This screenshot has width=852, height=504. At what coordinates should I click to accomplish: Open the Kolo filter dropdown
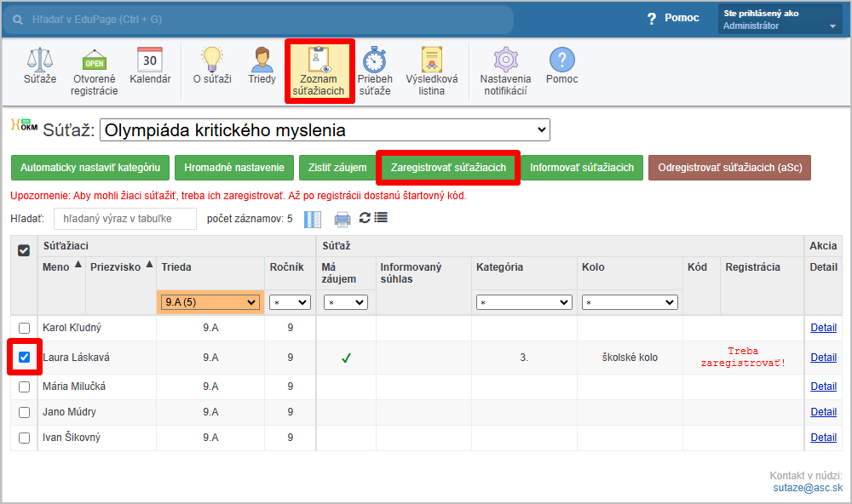(630, 302)
